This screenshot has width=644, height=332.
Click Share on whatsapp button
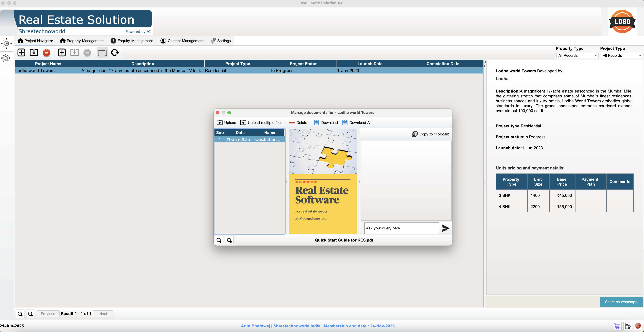pos(621,302)
